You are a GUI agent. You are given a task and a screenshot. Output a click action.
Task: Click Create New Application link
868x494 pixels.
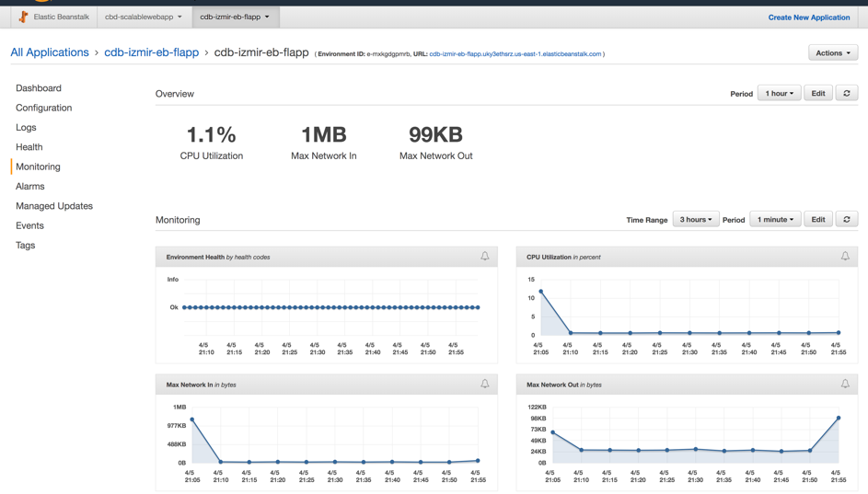click(x=809, y=17)
